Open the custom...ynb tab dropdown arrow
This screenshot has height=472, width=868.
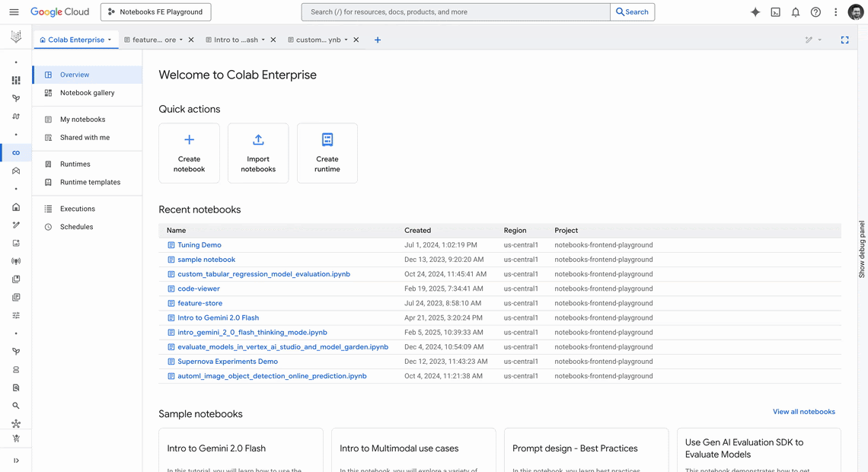tap(346, 40)
